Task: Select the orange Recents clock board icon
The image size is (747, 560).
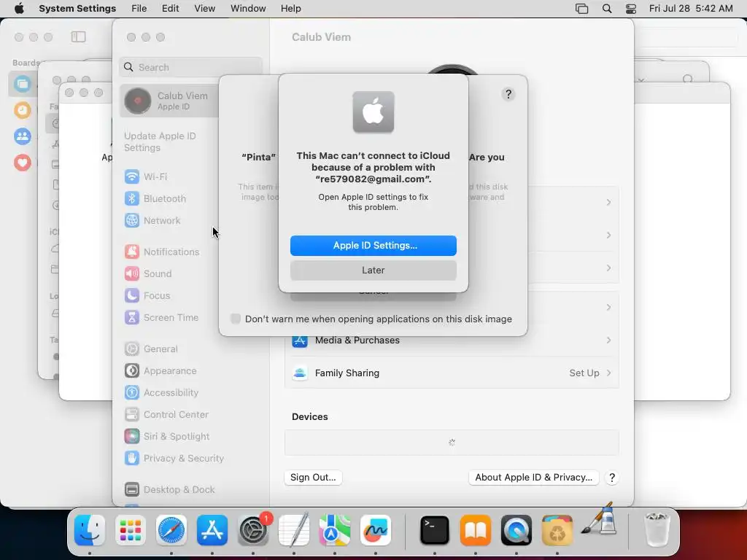Action: (22, 110)
